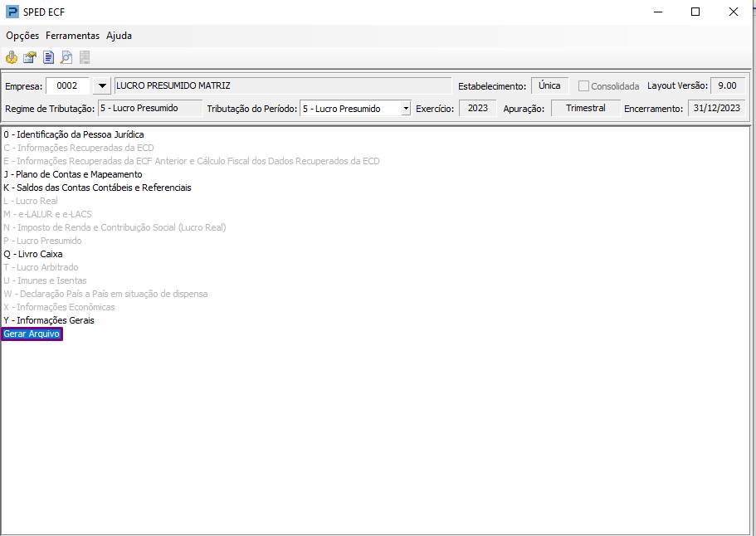Click the magnifier document preview icon
Image resolution: width=756 pixels, height=536 pixels.
pos(66,58)
